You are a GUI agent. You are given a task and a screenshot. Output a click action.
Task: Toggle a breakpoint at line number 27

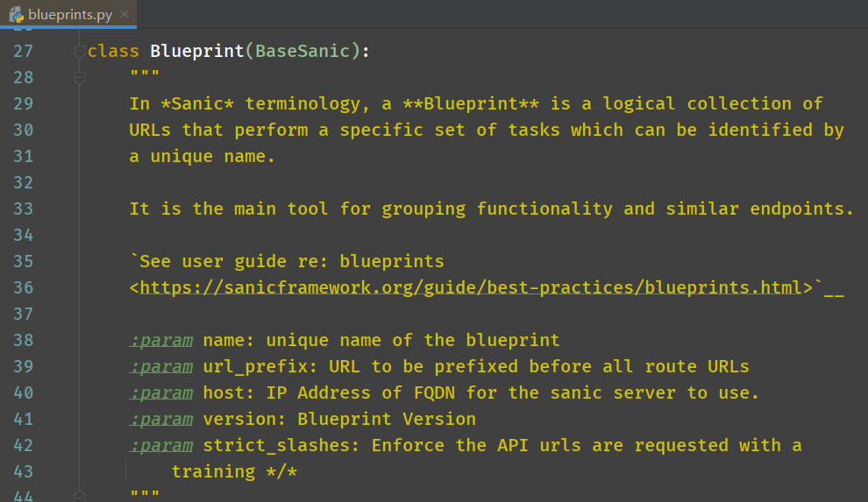pos(24,52)
